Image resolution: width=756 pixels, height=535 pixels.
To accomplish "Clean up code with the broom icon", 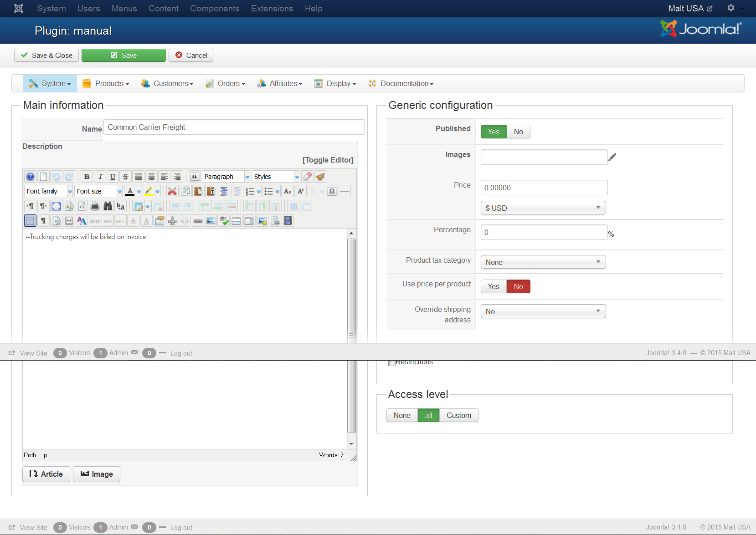I will 320,177.
